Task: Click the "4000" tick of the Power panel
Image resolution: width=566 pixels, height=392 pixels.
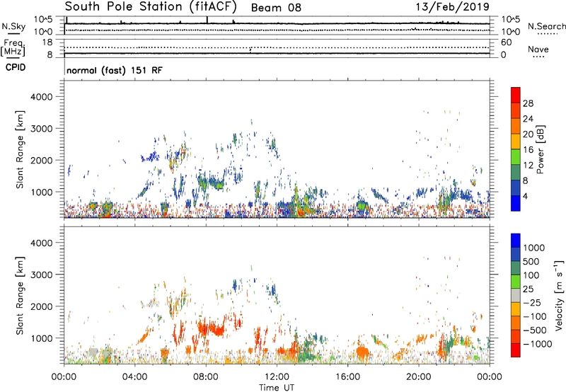Action: tap(41, 97)
